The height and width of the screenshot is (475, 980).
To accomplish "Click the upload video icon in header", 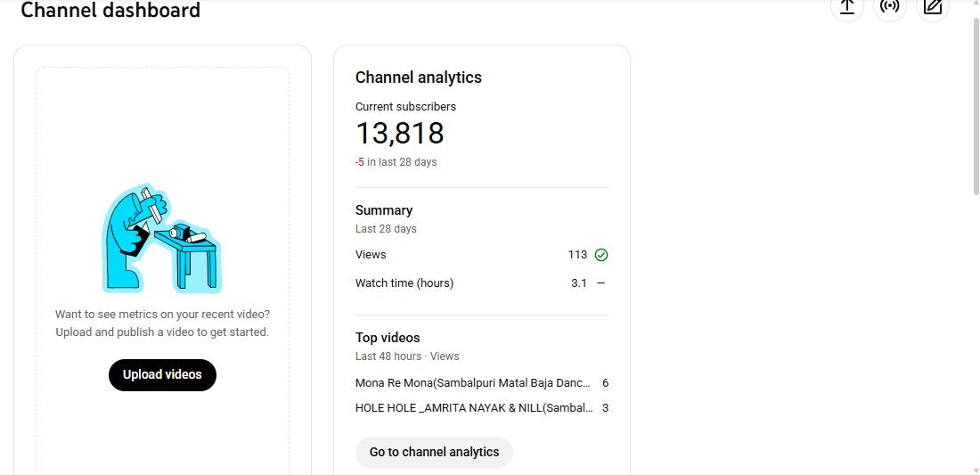I will (846, 7).
